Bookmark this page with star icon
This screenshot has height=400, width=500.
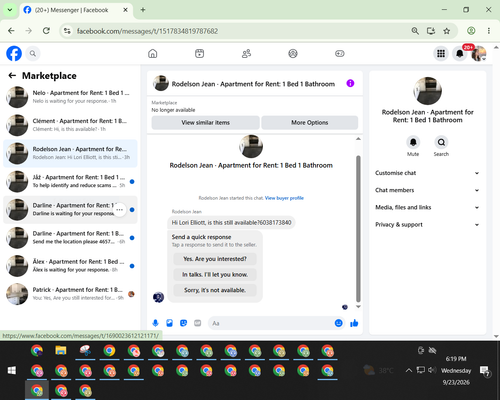pos(447,31)
